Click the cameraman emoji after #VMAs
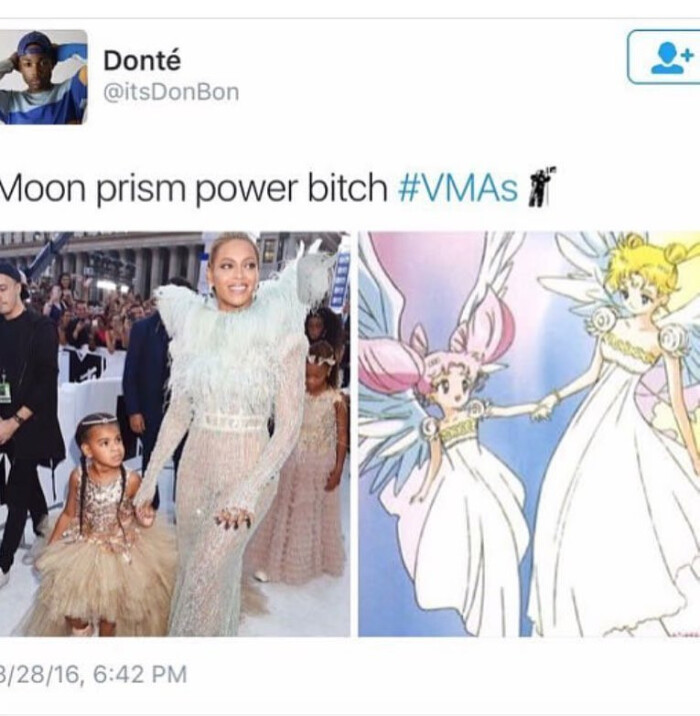This screenshot has width=700, height=716. tap(541, 187)
